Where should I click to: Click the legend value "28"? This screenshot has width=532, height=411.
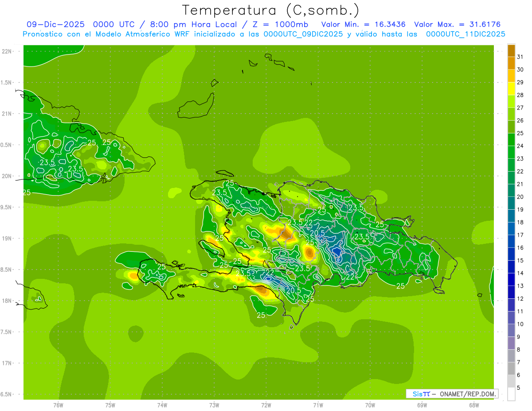(520, 95)
